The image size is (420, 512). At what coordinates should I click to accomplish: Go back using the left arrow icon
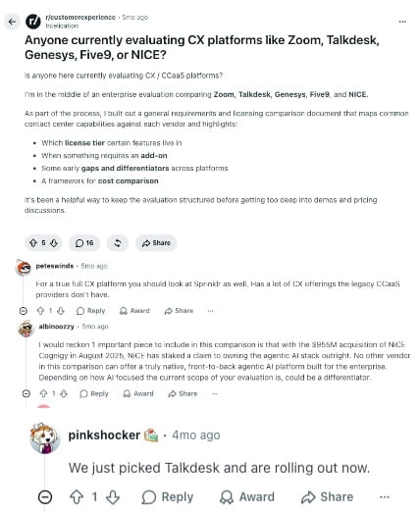tap(12, 22)
